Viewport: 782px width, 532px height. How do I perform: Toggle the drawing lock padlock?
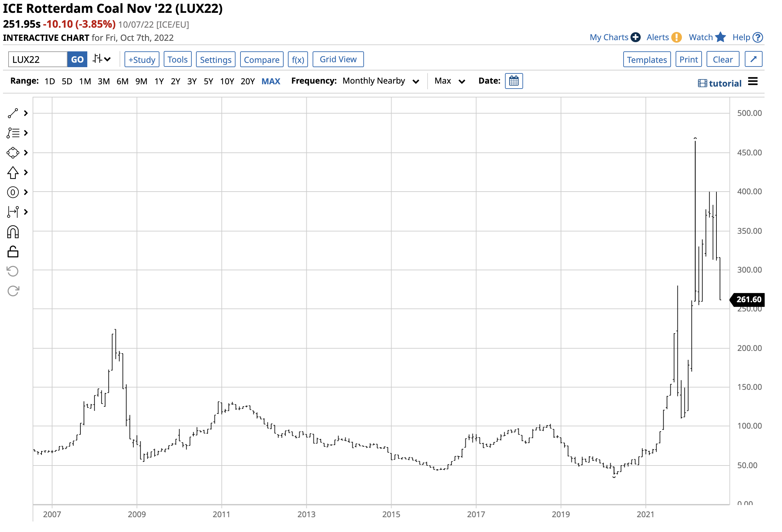coord(13,252)
